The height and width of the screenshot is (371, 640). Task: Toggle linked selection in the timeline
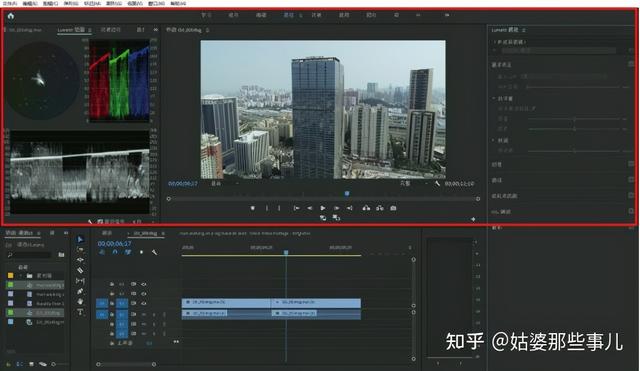pos(128,252)
